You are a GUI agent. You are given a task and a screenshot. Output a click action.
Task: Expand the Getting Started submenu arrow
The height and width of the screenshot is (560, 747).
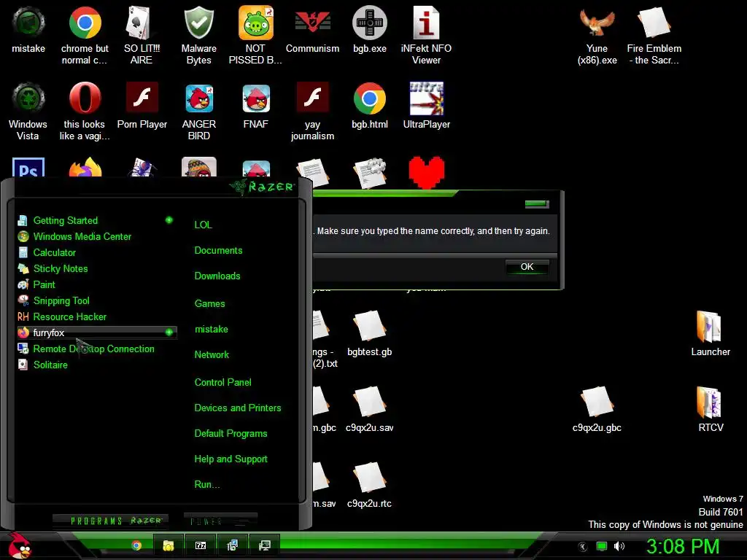169,220
